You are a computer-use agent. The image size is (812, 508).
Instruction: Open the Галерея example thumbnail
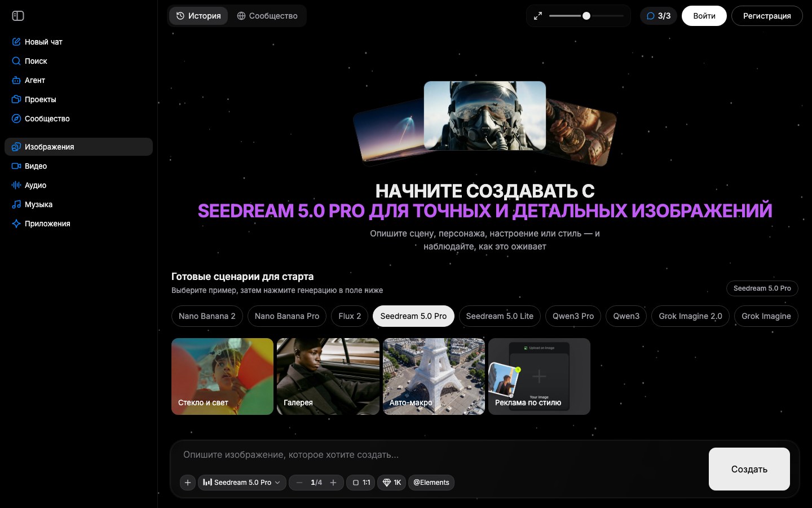328,376
